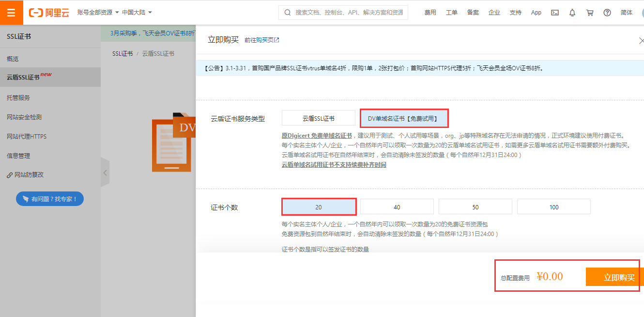Choose the 云盾SSL证书 service type
The height and width of the screenshot is (317, 644).
(x=319, y=118)
